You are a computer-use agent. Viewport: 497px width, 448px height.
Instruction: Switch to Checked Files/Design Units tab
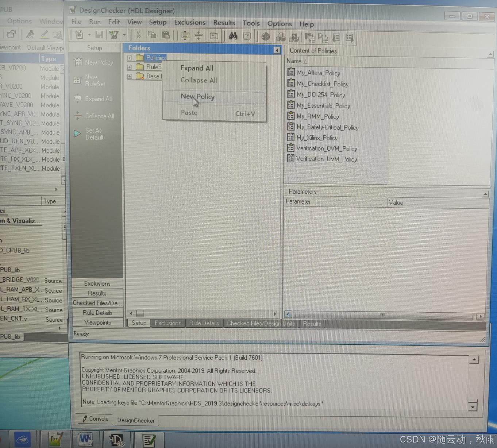pos(261,324)
